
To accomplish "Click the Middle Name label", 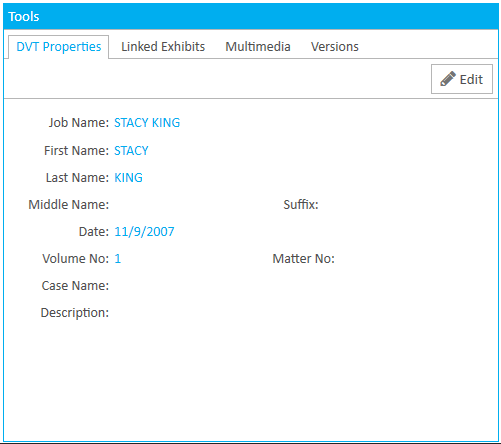I will point(69,205).
